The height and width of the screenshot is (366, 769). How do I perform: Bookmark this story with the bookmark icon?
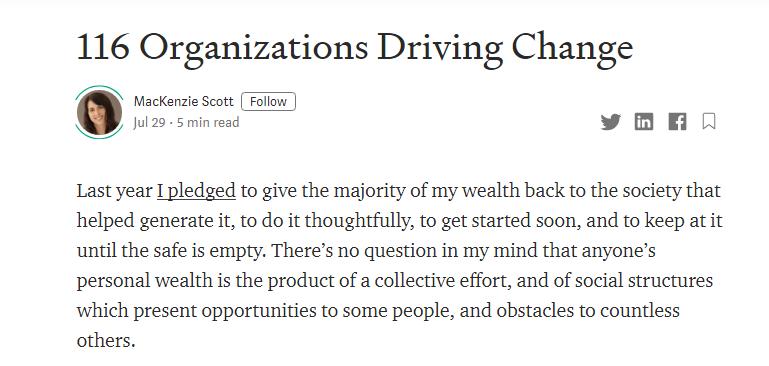pyautogui.click(x=709, y=121)
